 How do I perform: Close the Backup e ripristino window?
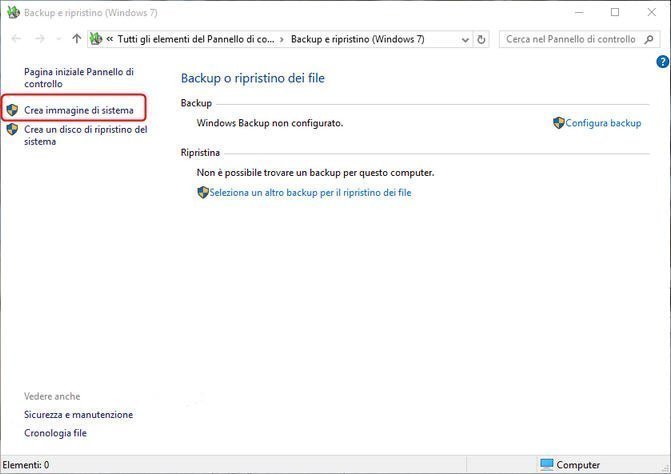[651, 12]
